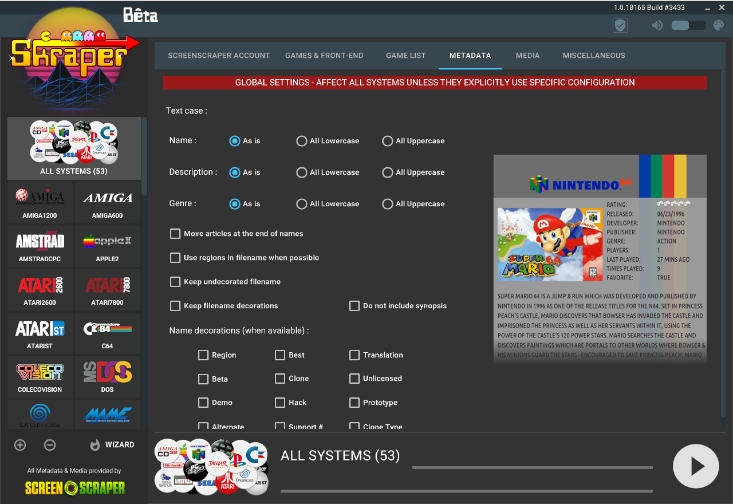Enable Move articles at end of names
Image resolution: width=733 pixels, height=504 pixels.
175,233
